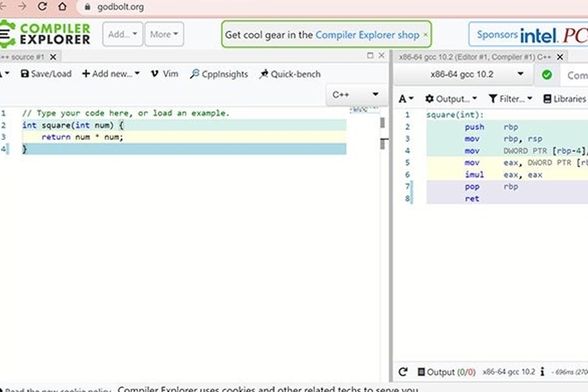Click the closing brace on source line 4
Viewport: 588px width, 392px height.
tap(25, 149)
